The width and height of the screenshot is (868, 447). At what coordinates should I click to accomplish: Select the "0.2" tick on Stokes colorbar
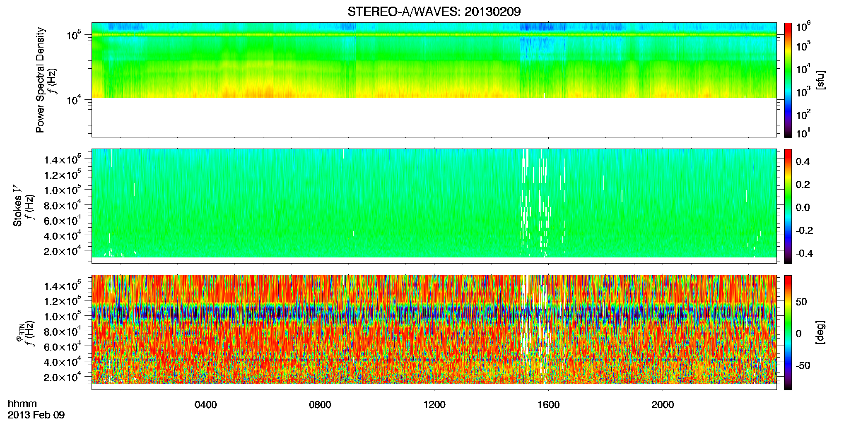803,185
